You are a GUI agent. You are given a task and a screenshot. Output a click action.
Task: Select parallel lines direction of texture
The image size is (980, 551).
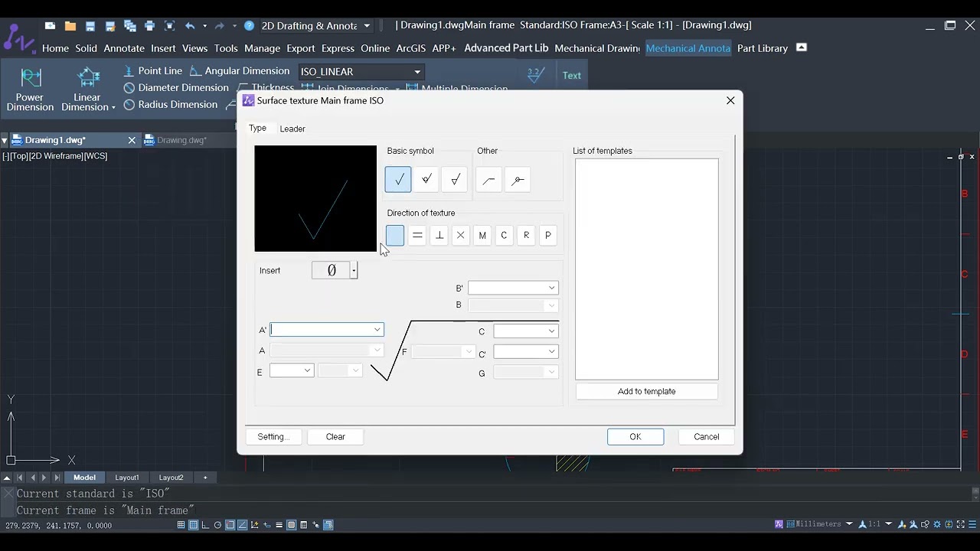click(417, 236)
